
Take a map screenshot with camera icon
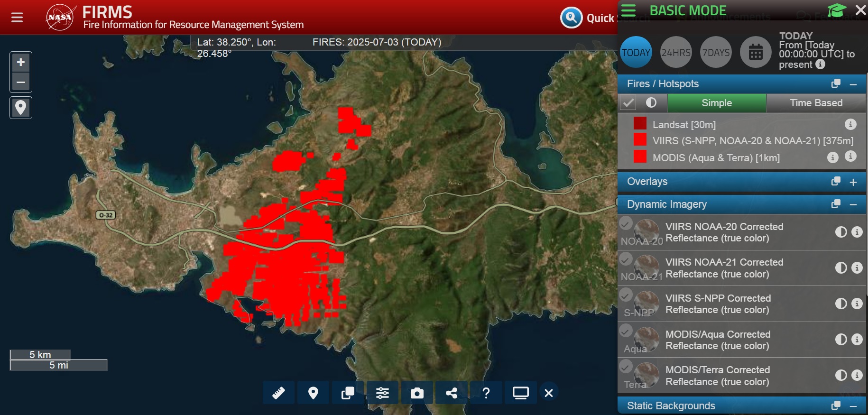click(417, 393)
